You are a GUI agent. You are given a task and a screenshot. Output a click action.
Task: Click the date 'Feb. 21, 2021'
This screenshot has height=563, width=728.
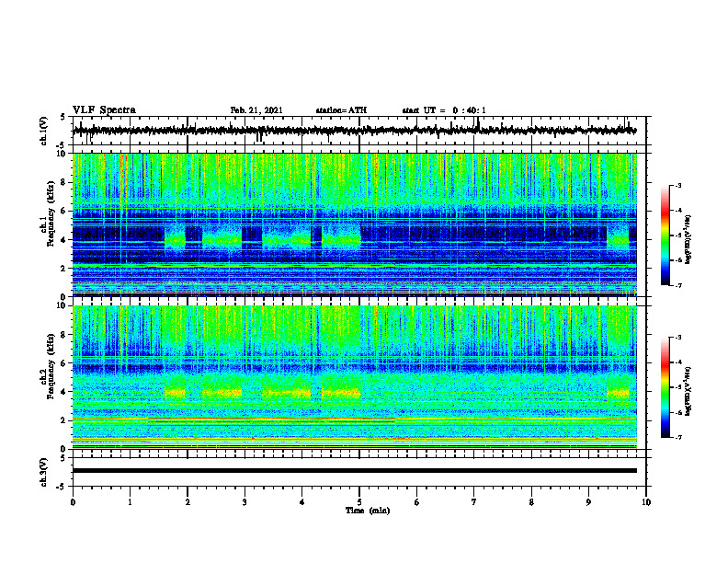coord(256,110)
